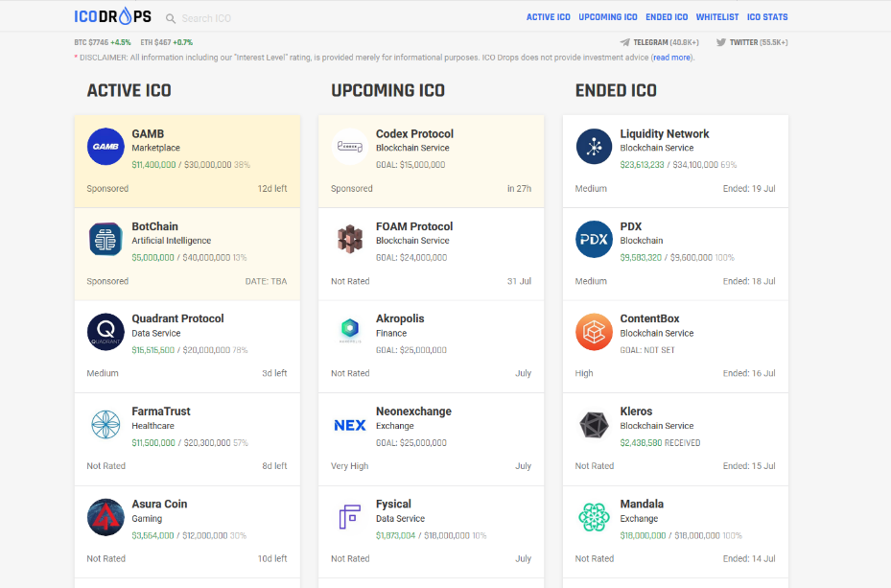
Task: Open the ICO STATS menu item
Action: coord(767,17)
